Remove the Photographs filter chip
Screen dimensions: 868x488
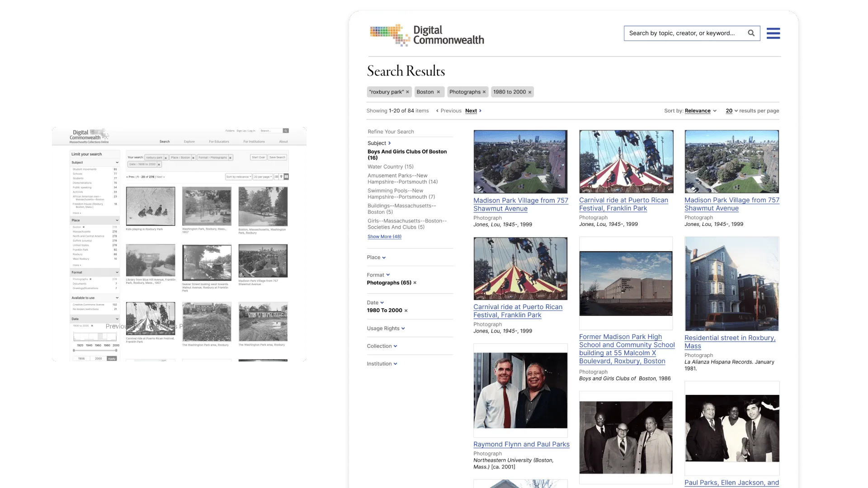point(484,92)
